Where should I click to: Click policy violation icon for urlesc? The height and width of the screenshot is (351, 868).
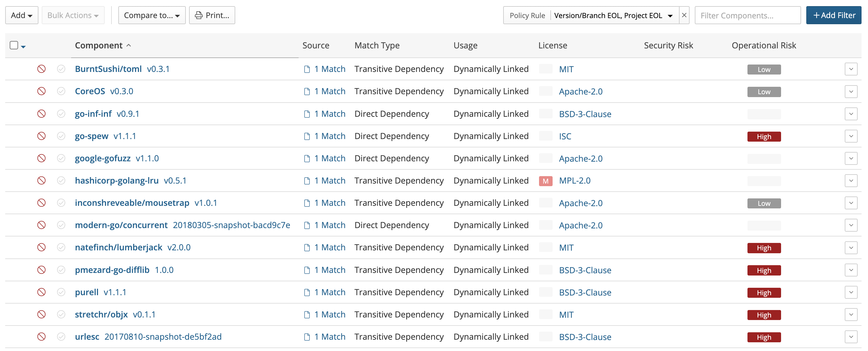point(41,336)
